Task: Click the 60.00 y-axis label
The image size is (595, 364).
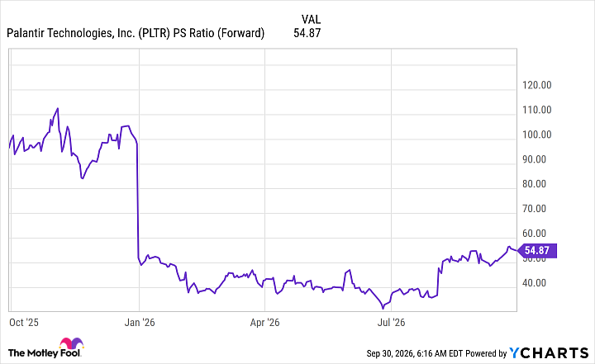Action: pos(534,234)
